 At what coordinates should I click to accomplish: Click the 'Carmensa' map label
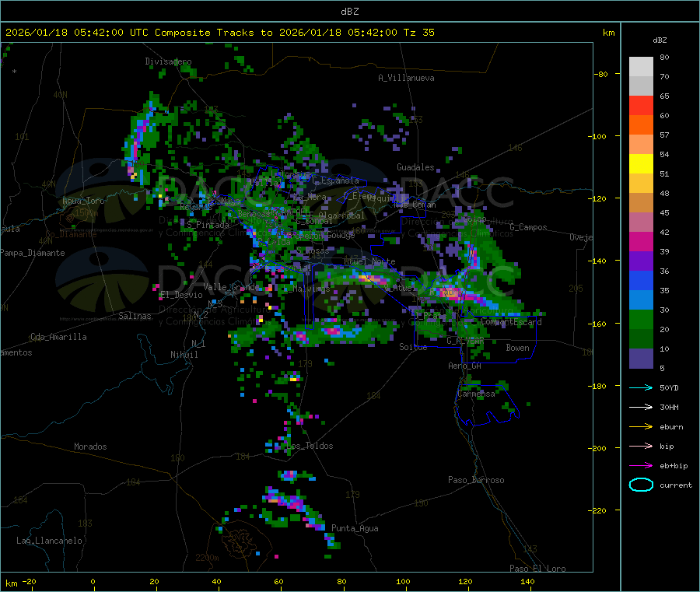tap(476, 394)
